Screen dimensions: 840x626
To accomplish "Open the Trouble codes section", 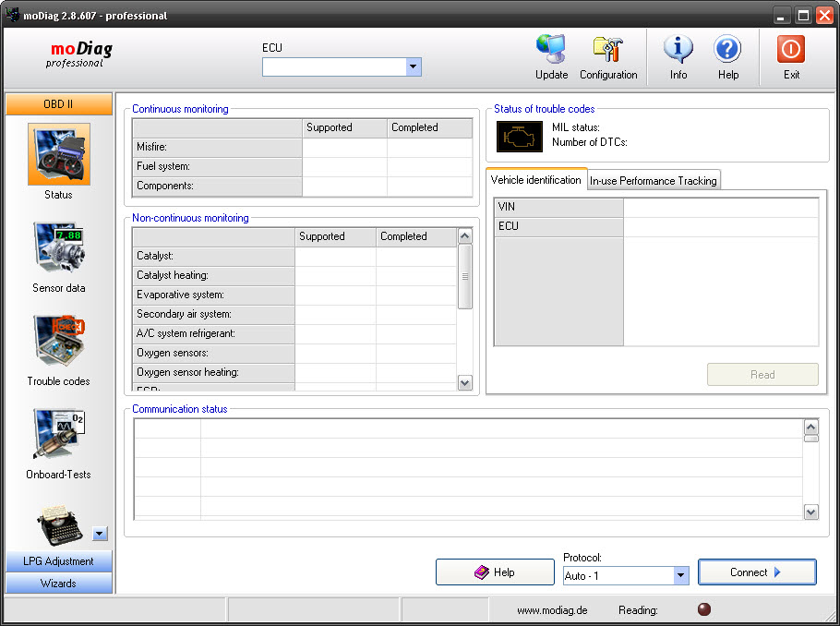I will pyautogui.click(x=59, y=342).
